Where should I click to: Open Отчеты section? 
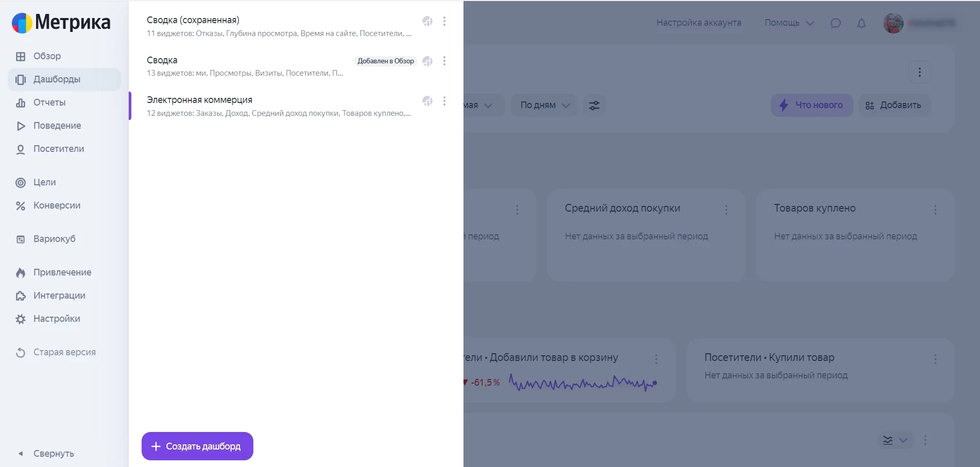pyautogui.click(x=49, y=102)
